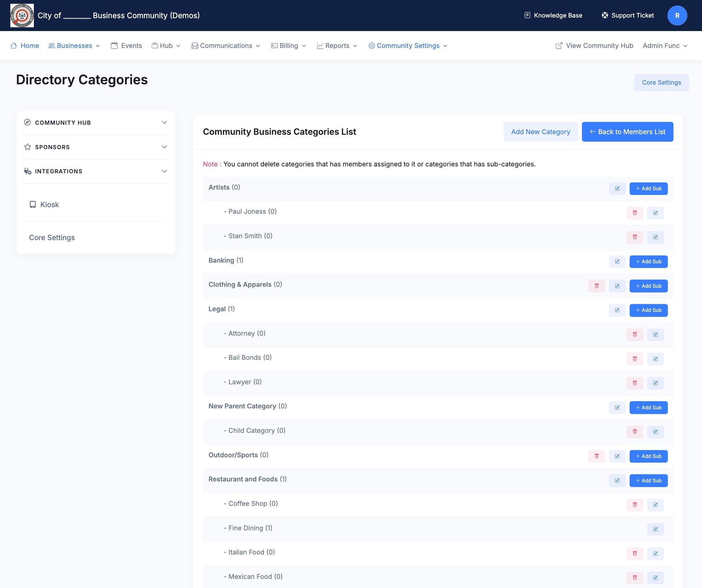The width and height of the screenshot is (702, 588).
Task: Click Add New Category
Action: point(541,132)
